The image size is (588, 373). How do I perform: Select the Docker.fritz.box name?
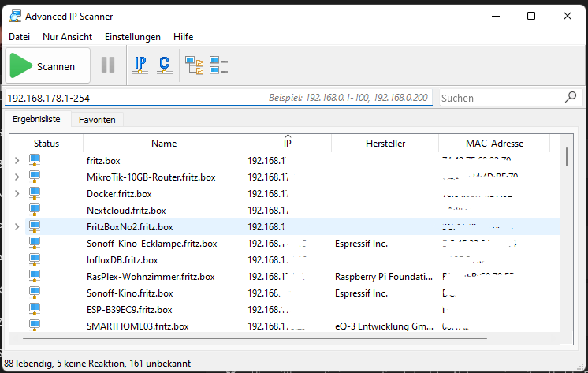(x=119, y=194)
